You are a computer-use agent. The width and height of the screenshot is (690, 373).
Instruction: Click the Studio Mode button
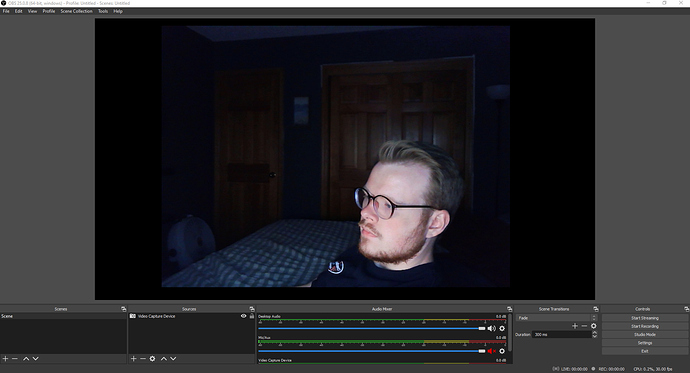point(645,335)
